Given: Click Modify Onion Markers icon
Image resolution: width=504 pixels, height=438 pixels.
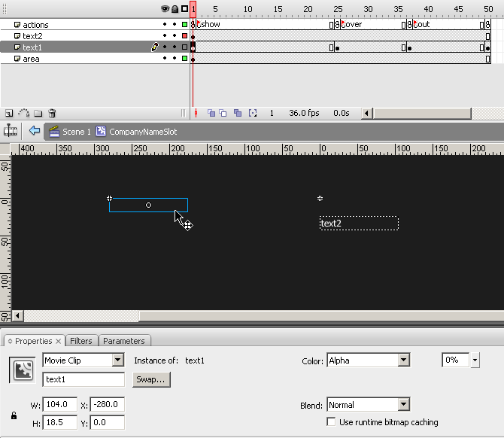Looking at the screenshot, I should tap(253, 114).
